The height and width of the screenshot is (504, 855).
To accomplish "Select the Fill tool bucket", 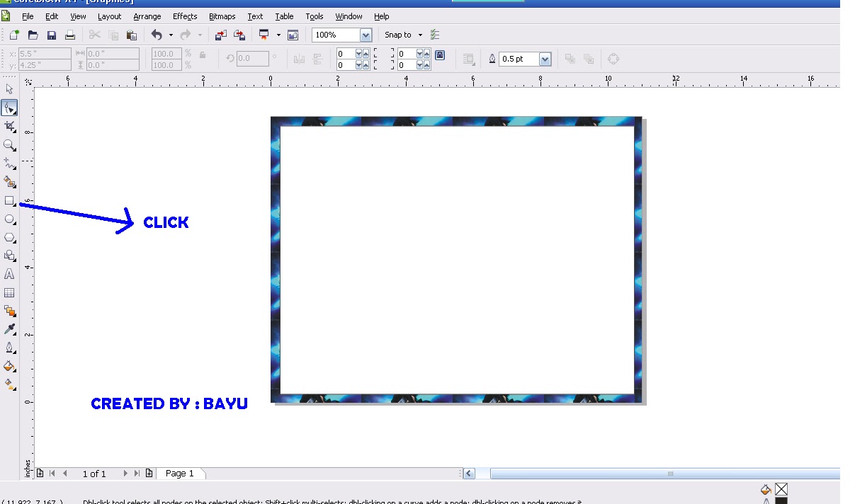I will (x=9, y=366).
